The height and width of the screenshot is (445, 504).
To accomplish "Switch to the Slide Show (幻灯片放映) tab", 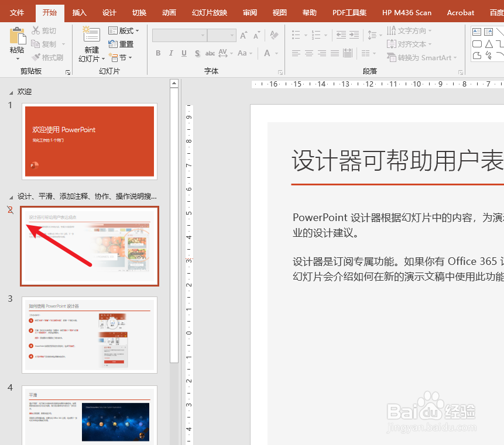I will (x=209, y=13).
